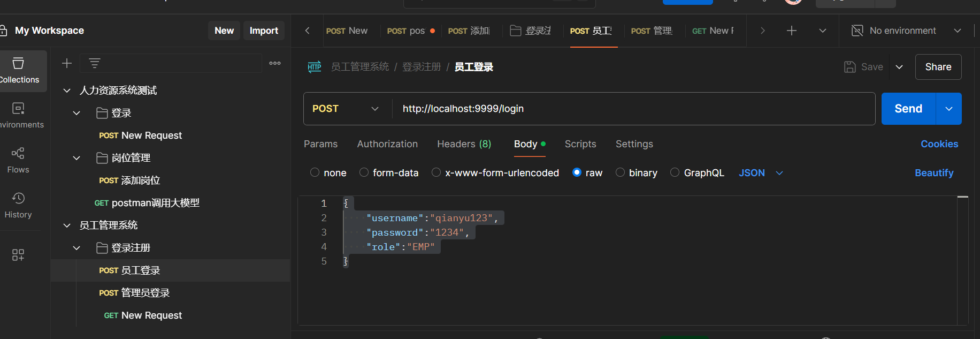Click the Beautify link
Screen dimensions: 980x339
pos(934,173)
